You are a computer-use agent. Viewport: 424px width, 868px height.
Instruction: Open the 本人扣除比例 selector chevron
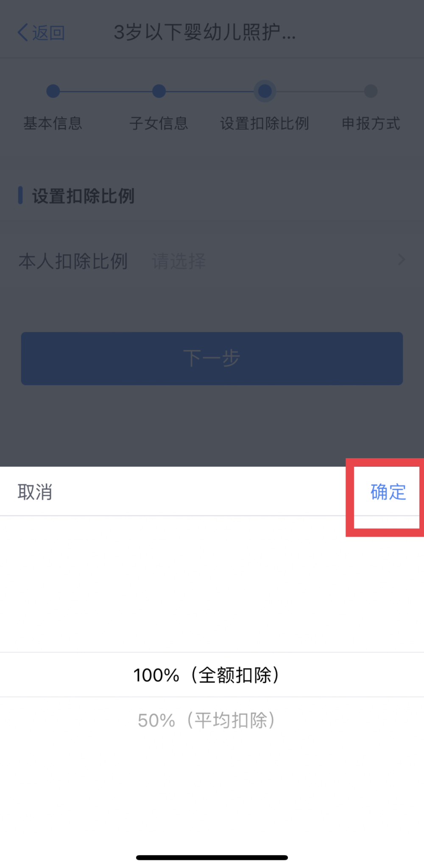point(402,260)
